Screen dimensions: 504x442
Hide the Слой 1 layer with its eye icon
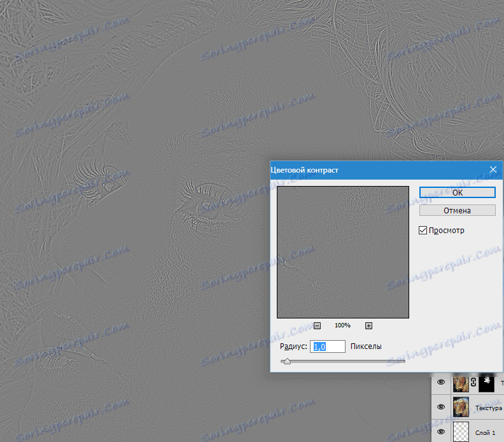pyautogui.click(x=440, y=432)
